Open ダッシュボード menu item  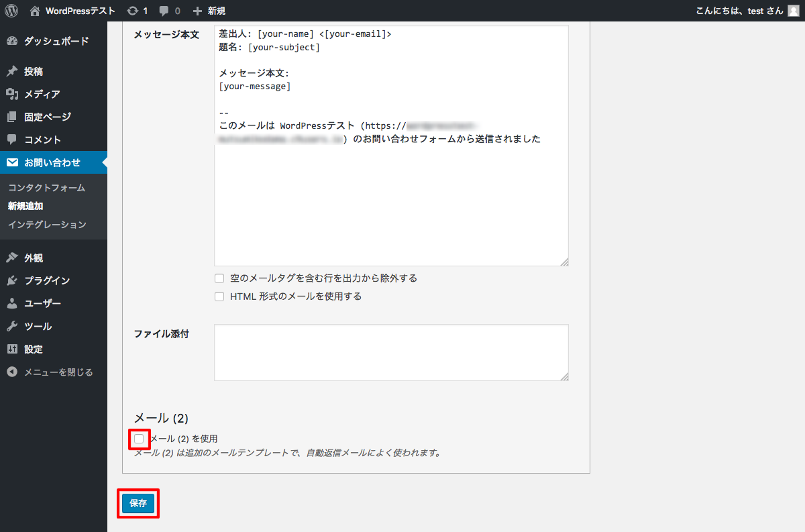54,41
